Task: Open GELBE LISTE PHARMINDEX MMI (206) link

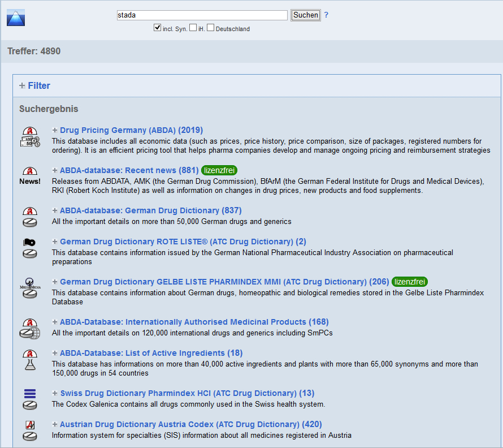Action: coord(224,282)
